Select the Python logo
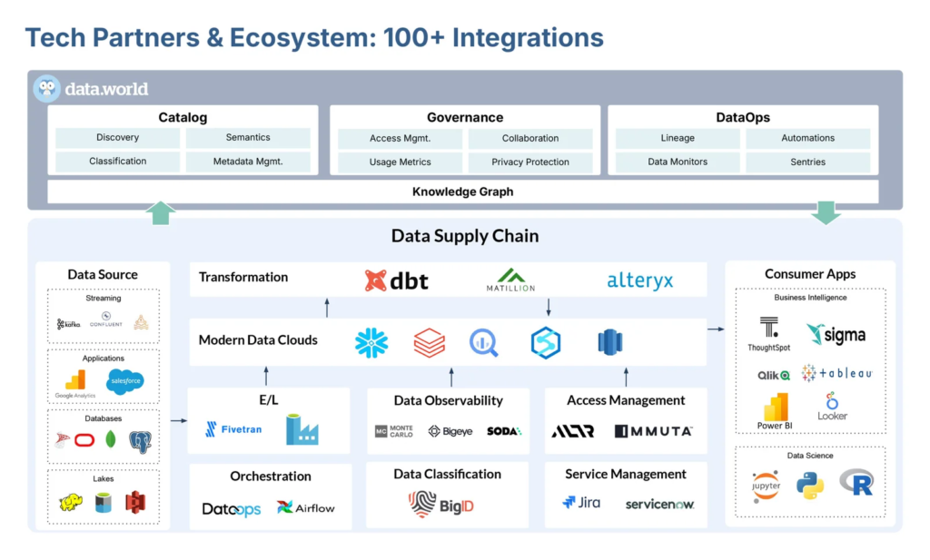Screen dimensions: 930x560 810,486
